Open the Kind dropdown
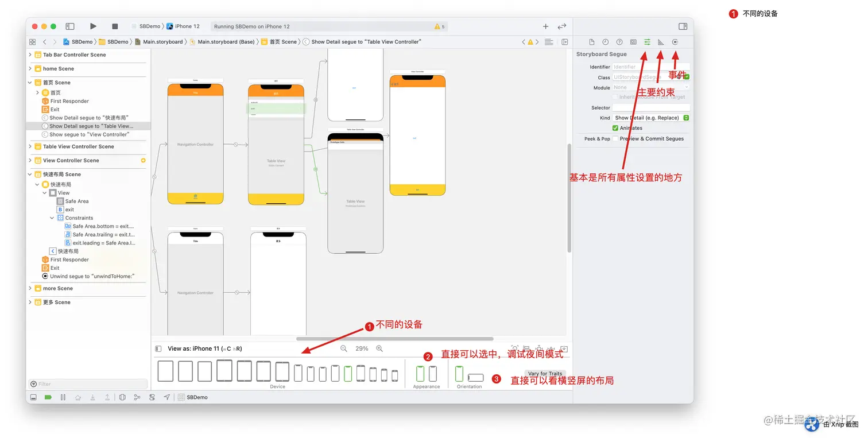The width and height of the screenshot is (868, 438). 651,118
